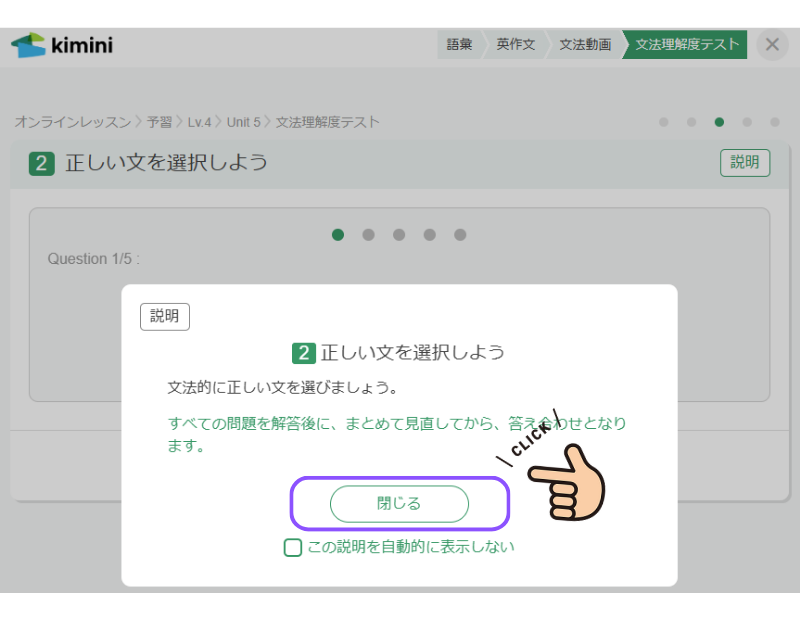Click the 閉じる button in the dialog

click(399, 504)
